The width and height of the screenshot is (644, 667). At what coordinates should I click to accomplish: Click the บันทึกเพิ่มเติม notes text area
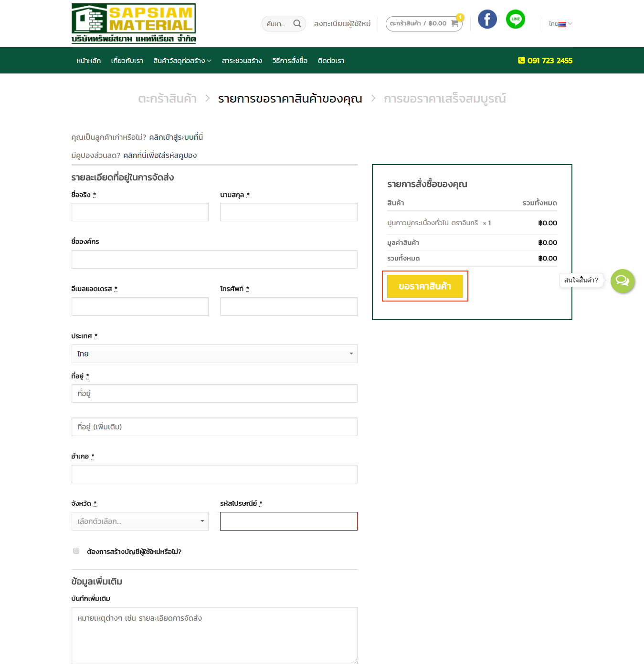[214, 635]
